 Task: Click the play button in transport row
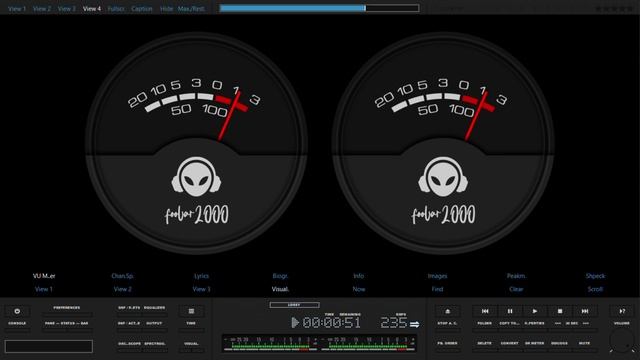click(x=535, y=311)
